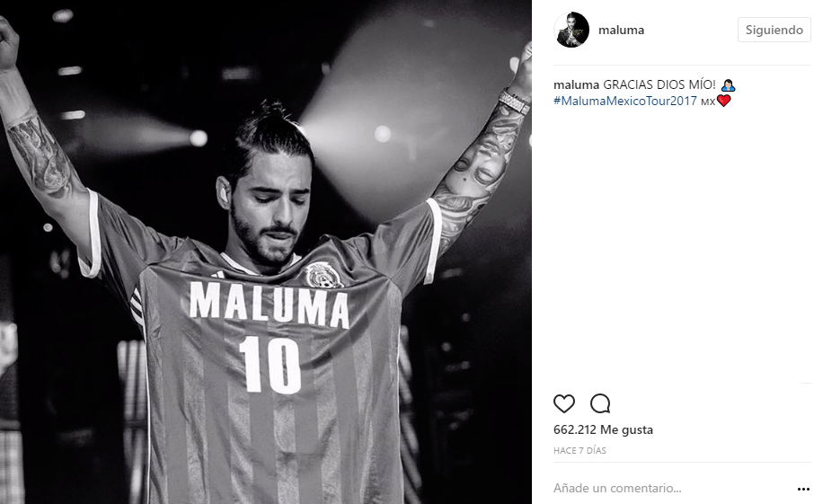Image resolution: width=814 pixels, height=504 pixels.
Task: Open the maluma username beside the avatar
Action: click(x=621, y=31)
